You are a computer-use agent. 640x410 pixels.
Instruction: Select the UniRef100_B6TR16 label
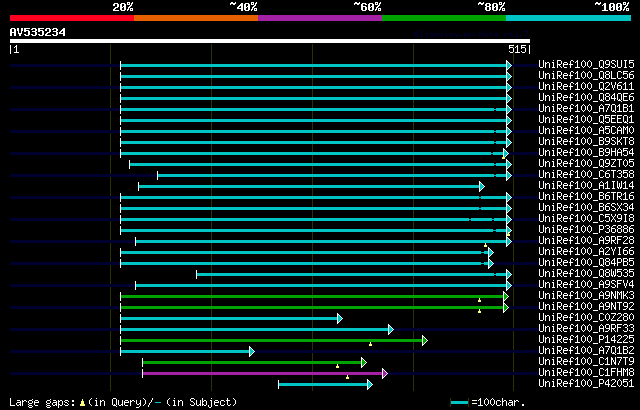pyautogui.click(x=586, y=197)
